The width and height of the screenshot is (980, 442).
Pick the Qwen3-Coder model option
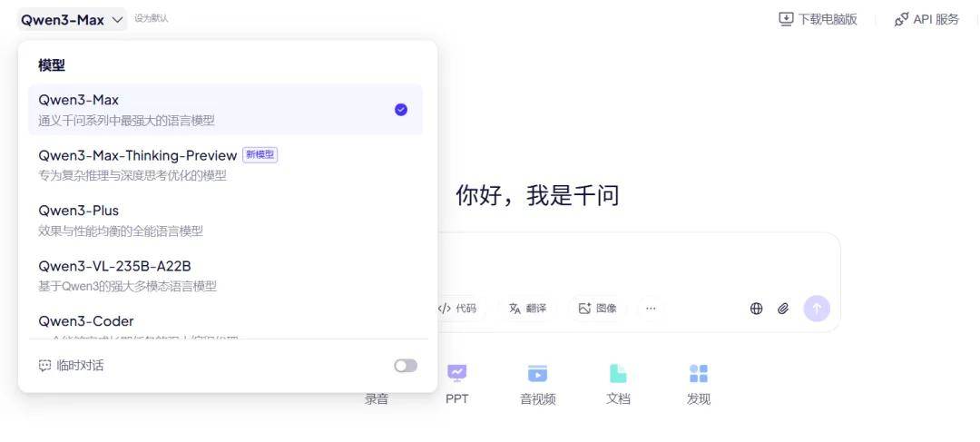[x=86, y=321]
